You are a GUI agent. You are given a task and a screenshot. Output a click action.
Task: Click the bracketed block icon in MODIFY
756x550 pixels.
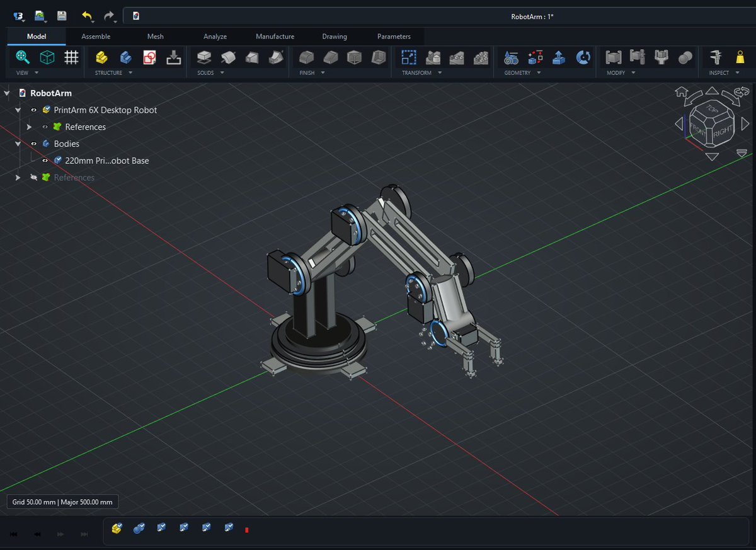pyautogui.click(x=614, y=57)
